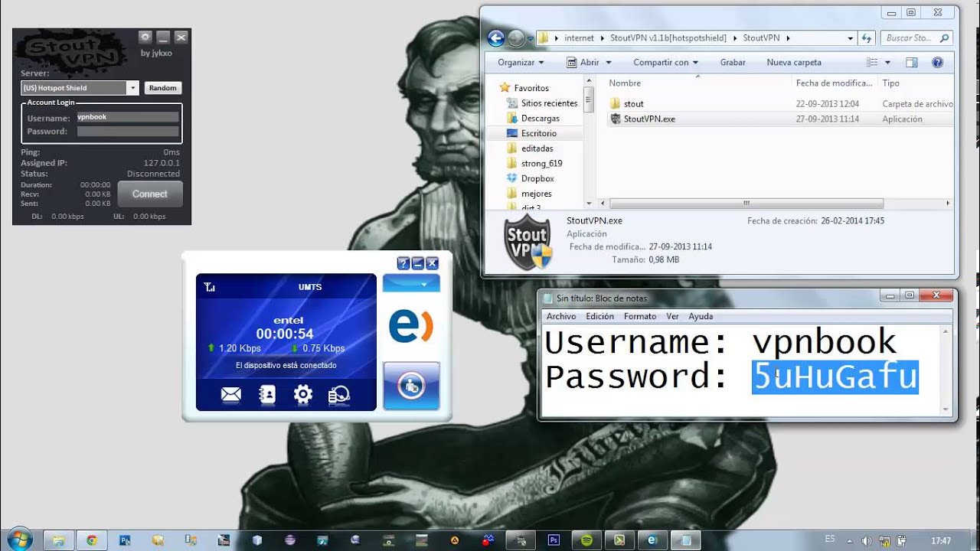The image size is (980, 551).
Task: Open Notepad from the taskbar
Action: point(686,540)
